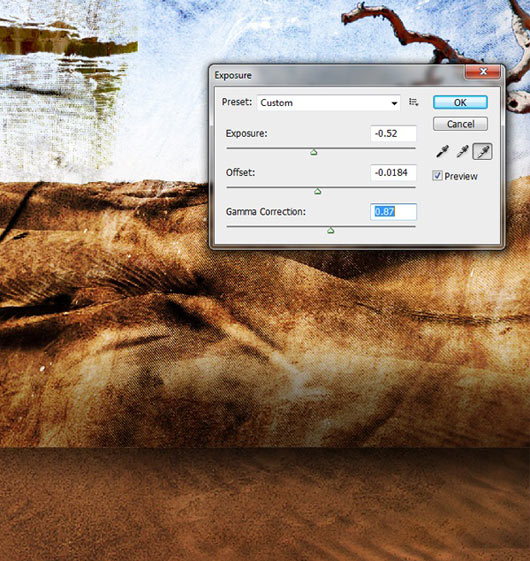Select the white point eyedropper

pos(482,151)
